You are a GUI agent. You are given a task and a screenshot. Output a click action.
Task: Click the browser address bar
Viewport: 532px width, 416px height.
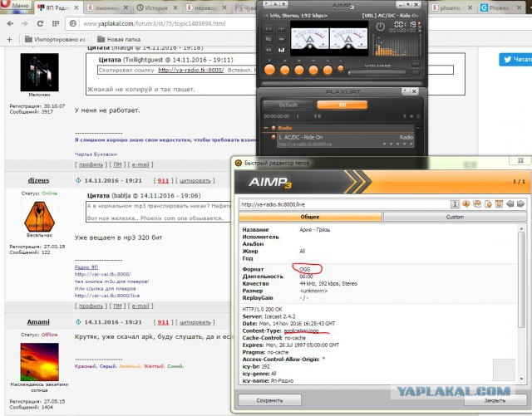coord(163,23)
